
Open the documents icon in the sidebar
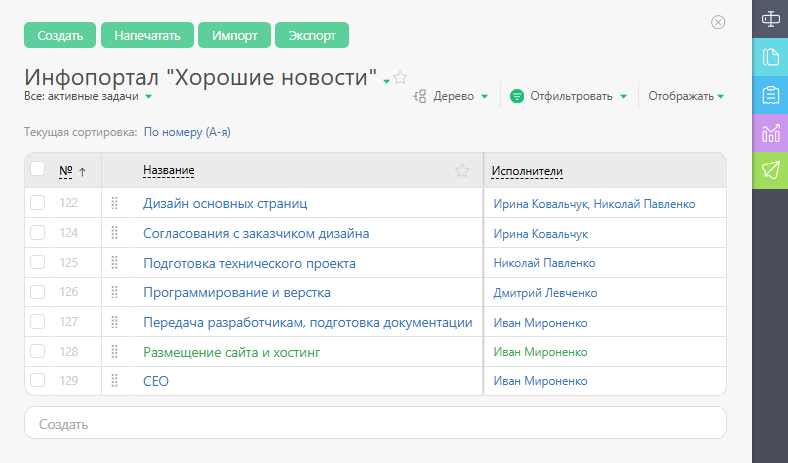(770, 57)
